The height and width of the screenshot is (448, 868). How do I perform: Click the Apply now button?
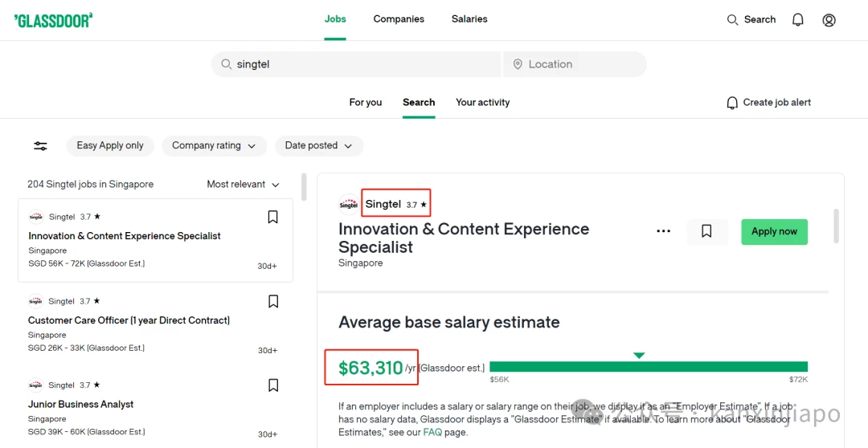775,232
